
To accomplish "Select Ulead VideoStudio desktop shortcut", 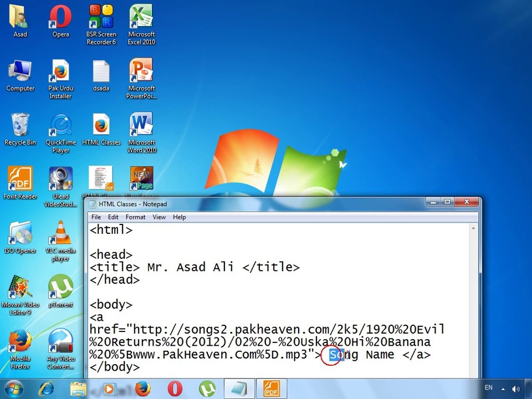I will 60,178.
